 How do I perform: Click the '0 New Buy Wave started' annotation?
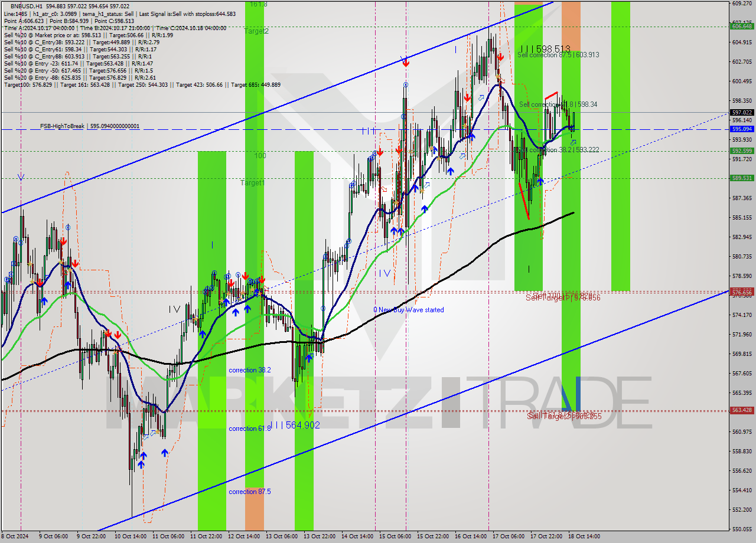(x=409, y=310)
